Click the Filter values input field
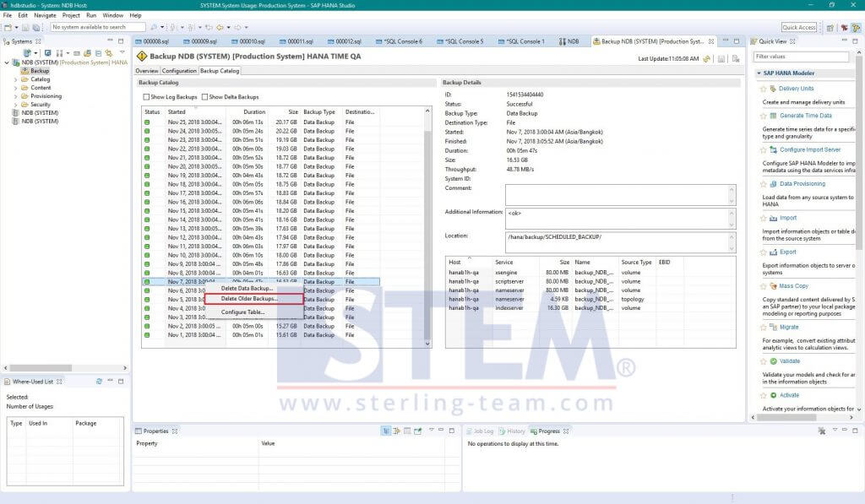 [789, 57]
